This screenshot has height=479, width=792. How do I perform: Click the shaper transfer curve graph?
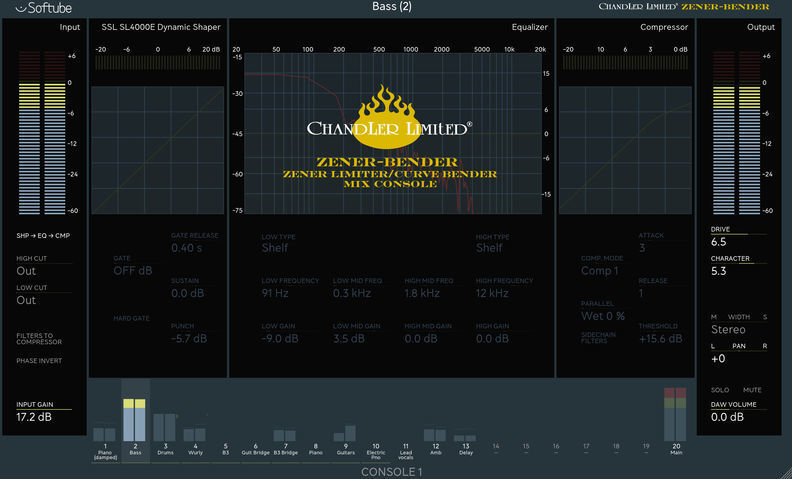coord(158,150)
